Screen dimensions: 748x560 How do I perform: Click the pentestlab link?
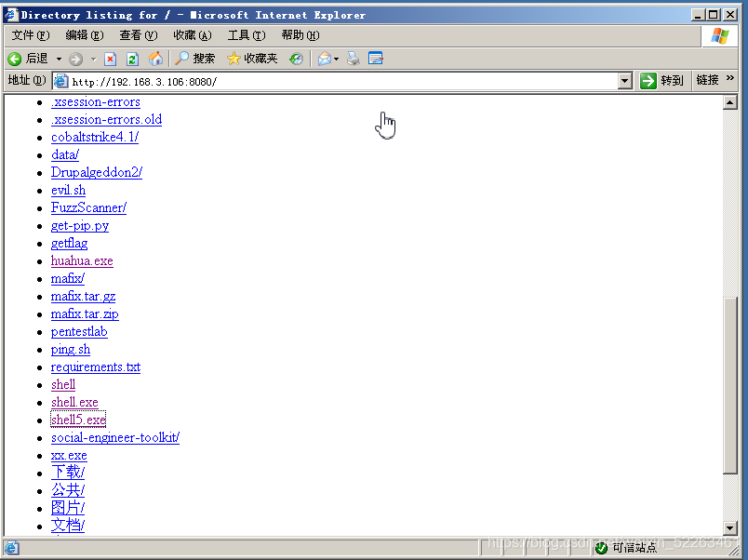tap(79, 331)
